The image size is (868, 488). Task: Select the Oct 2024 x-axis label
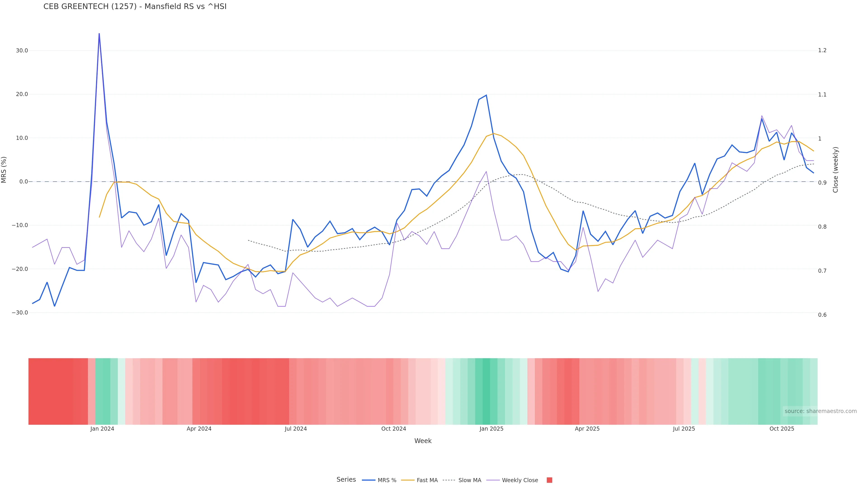394,429
